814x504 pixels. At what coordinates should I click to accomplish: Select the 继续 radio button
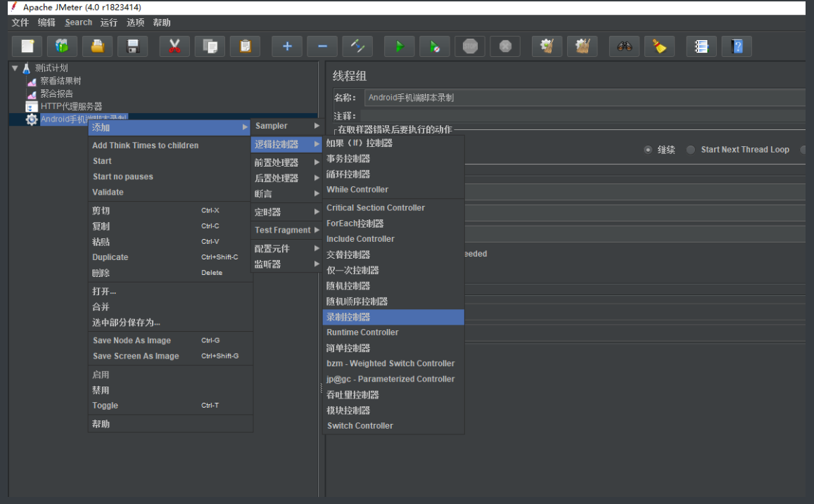(x=648, y=150)
